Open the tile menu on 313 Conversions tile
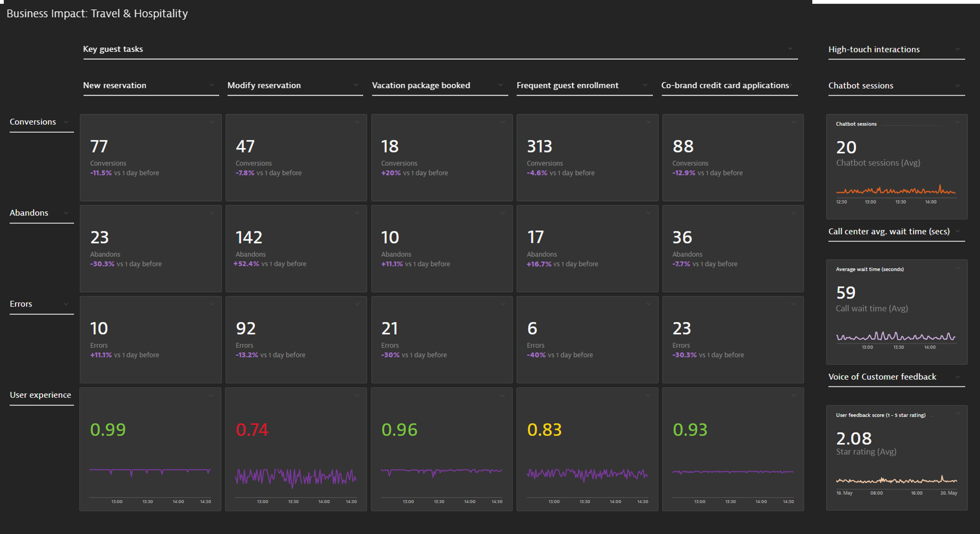The width and height of the screenshot is (980, 534). 648,122
